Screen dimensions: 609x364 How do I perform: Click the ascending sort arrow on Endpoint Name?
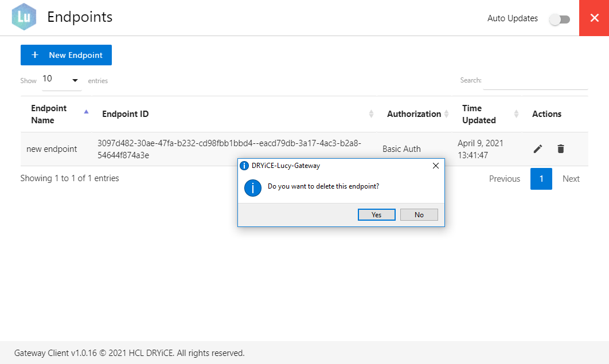point(85,112)
